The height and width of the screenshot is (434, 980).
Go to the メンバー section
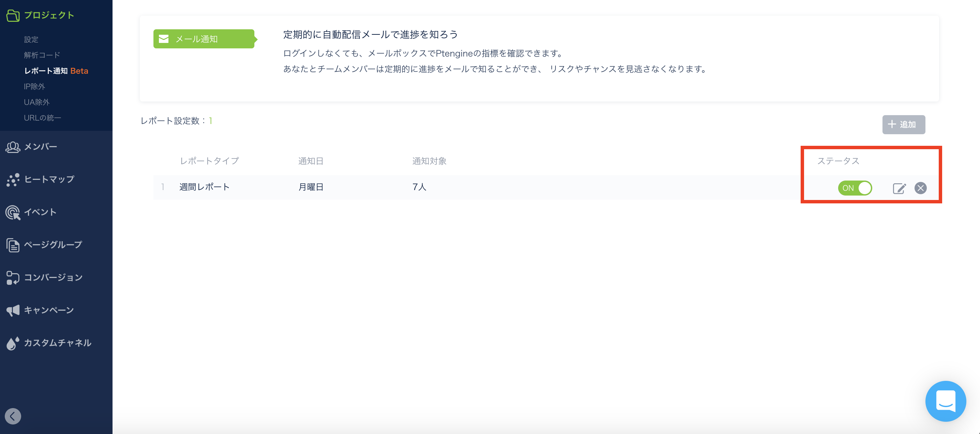pos(40,147)
